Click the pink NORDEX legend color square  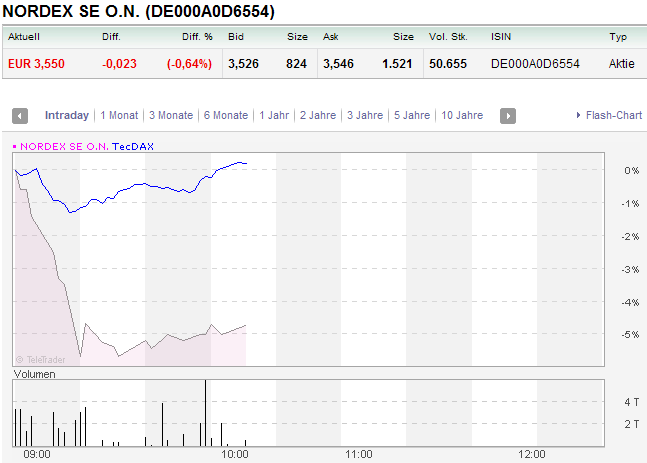click(14, 146)
